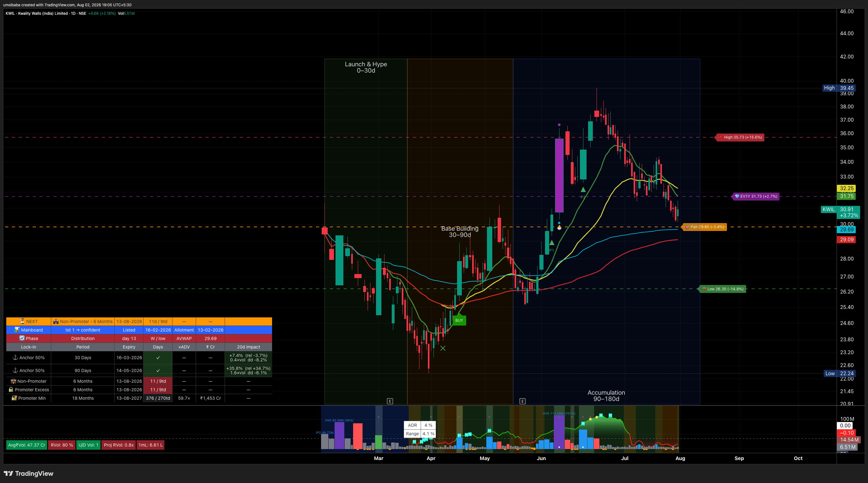Click the yellow 32.25 moving average price label

(846, 188)
